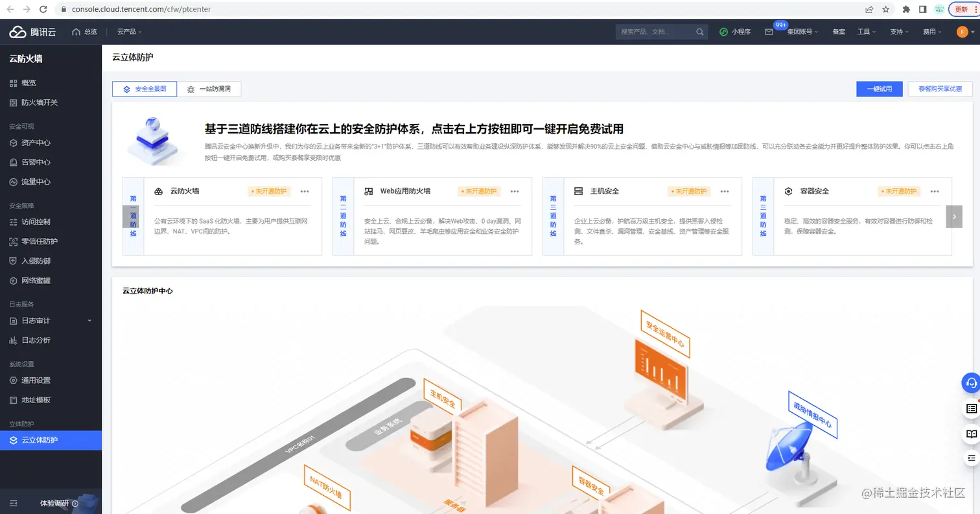Open the 集团账号 dropdown
Image resolution: width=980 pixels, height=514 pixels.
pyautogui.click(x=802, y=32)
